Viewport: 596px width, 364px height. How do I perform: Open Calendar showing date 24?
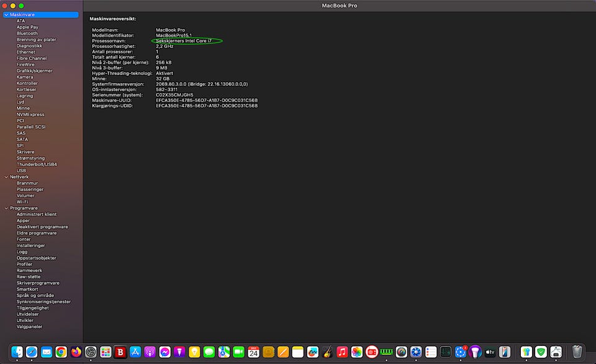pos(253,352)
